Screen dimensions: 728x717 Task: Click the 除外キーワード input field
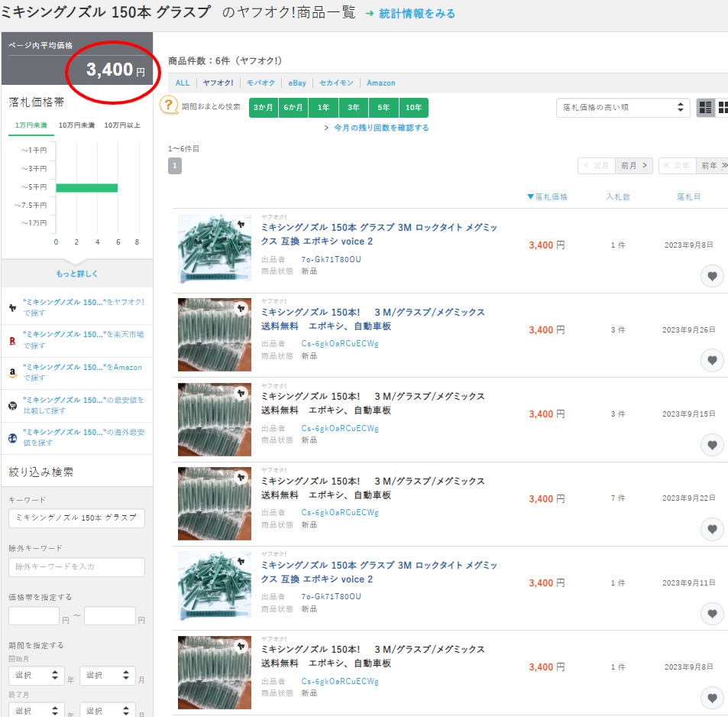[x=76, y=566]
